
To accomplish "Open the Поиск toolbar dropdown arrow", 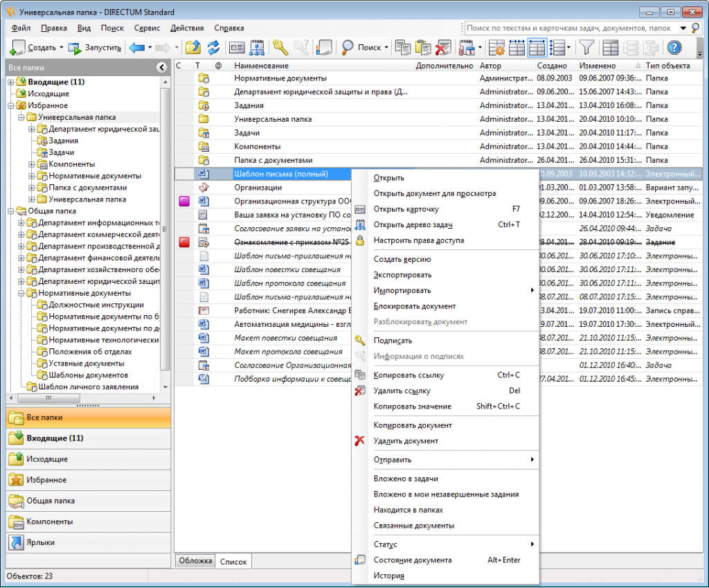I will 386,48.
